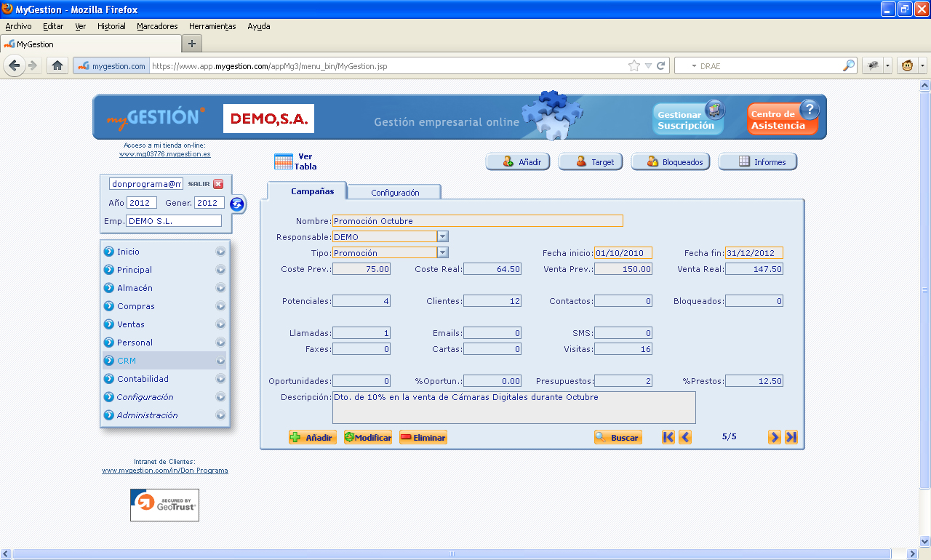
Task: Jump to last record navigation arrow
Action: [791, 437]
